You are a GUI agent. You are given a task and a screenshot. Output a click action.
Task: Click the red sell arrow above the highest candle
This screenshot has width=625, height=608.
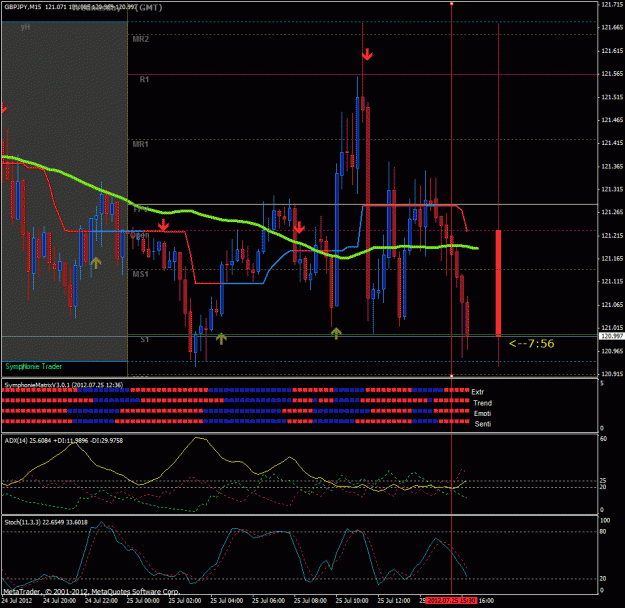click(x=367, y=55)
